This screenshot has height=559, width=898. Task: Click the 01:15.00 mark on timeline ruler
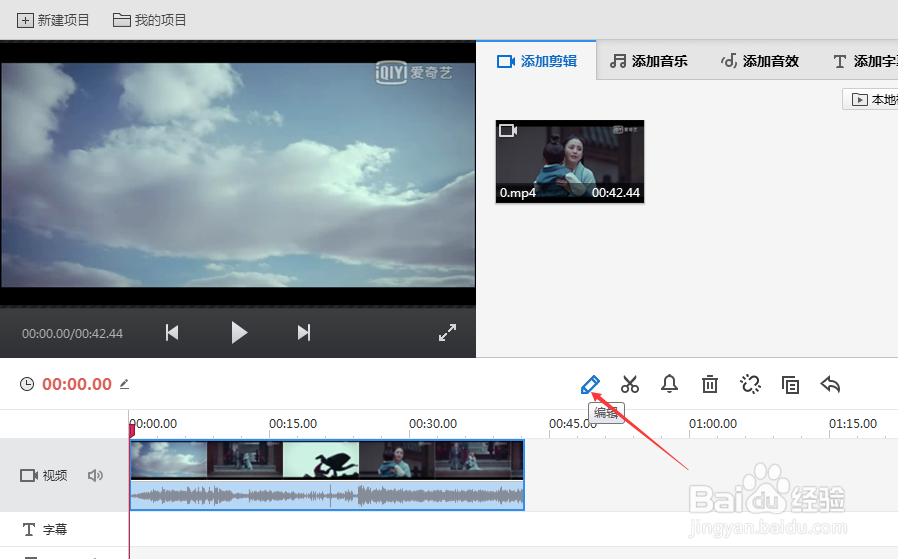click(853, 424)
